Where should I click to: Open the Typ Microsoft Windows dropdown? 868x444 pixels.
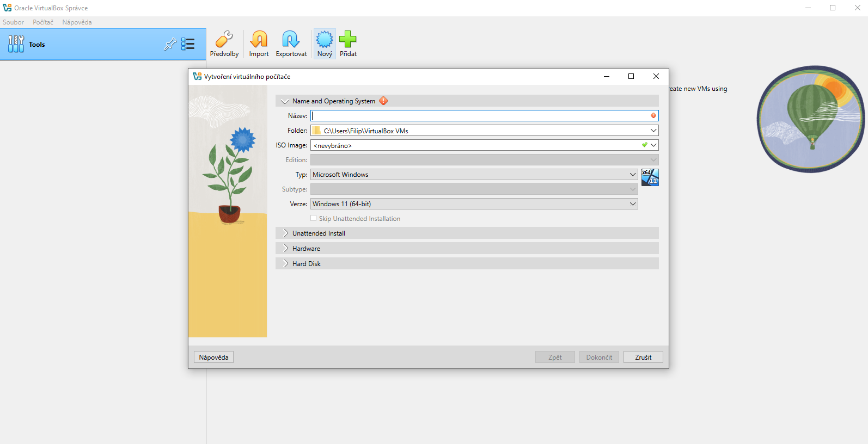[x=474, y=175]
